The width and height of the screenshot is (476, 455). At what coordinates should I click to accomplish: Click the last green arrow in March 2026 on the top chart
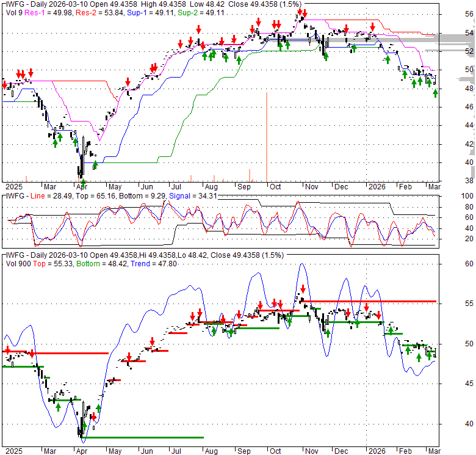tap(435, 93)
